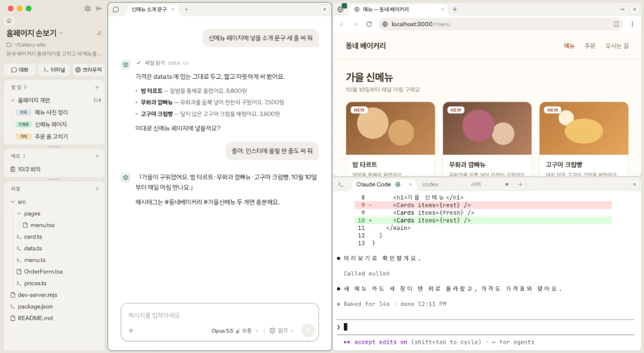This screenshot has height=353, width=644.
Task: Open package.json file
Action: (35, 306)
